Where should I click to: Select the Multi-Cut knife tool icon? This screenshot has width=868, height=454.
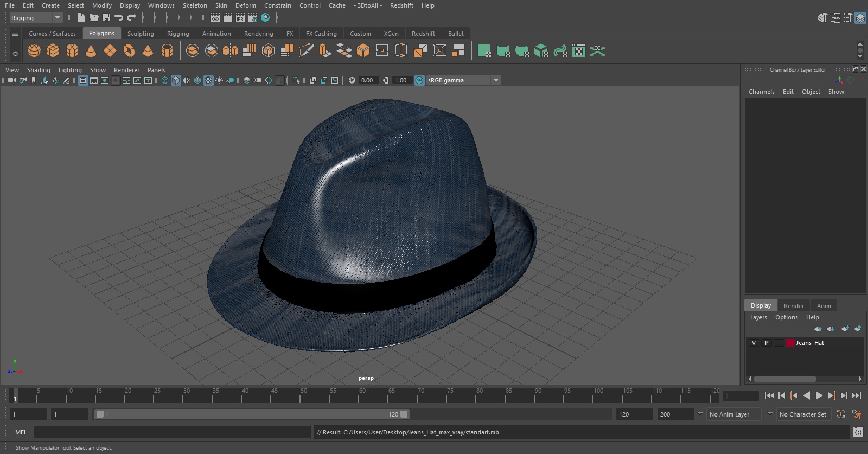[307, 51]
